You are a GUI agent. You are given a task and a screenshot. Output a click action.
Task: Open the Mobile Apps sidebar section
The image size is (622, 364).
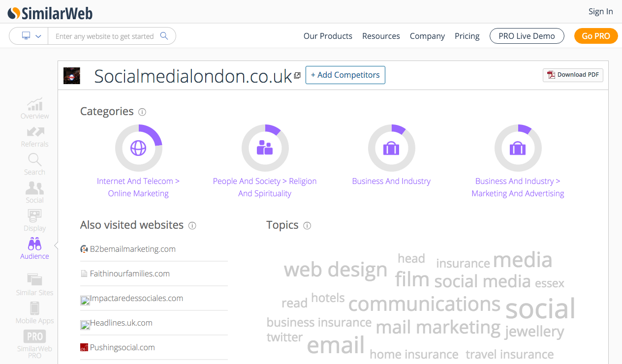click(x=34, y=313)
